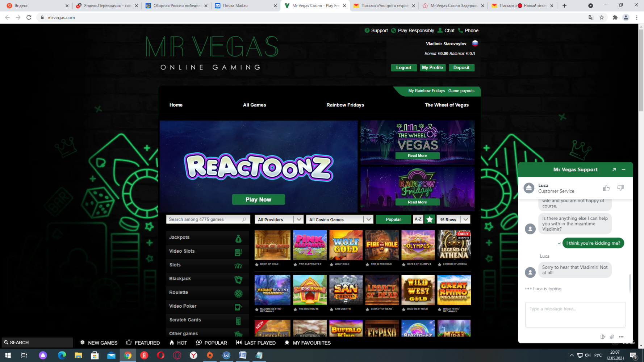Click the magnifier icon in game search

[244, 219]
